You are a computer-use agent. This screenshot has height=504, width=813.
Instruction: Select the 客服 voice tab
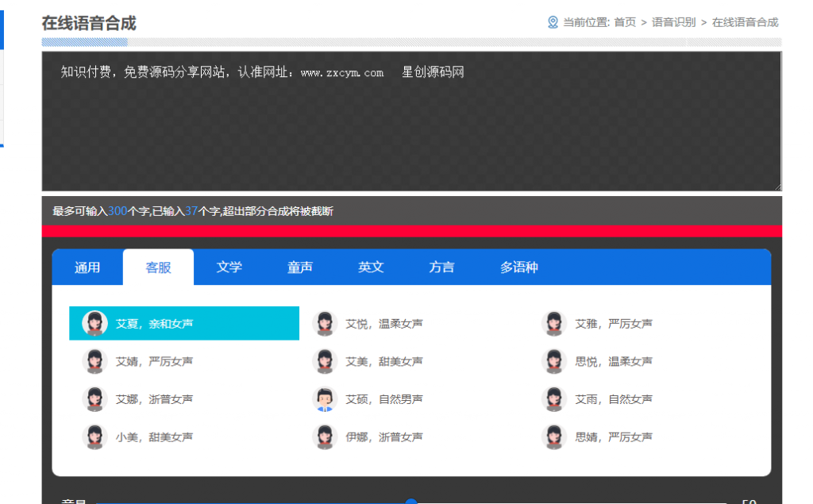(x=158, y=267)
